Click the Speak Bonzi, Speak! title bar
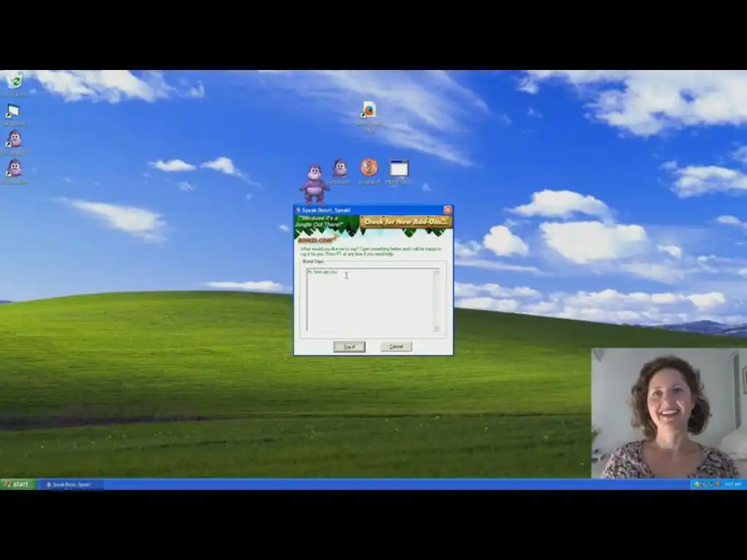Screen dimensions: 747x560 coord(368,210)
